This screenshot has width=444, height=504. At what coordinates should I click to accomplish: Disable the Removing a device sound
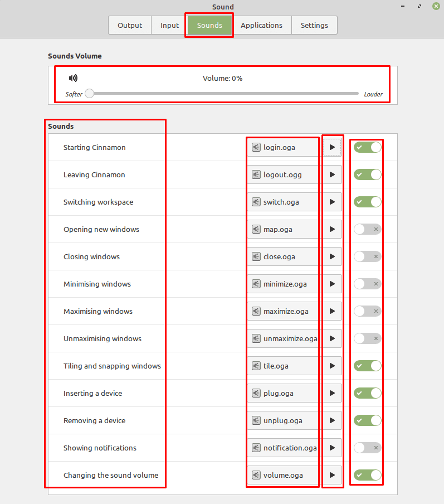point(368,420)
